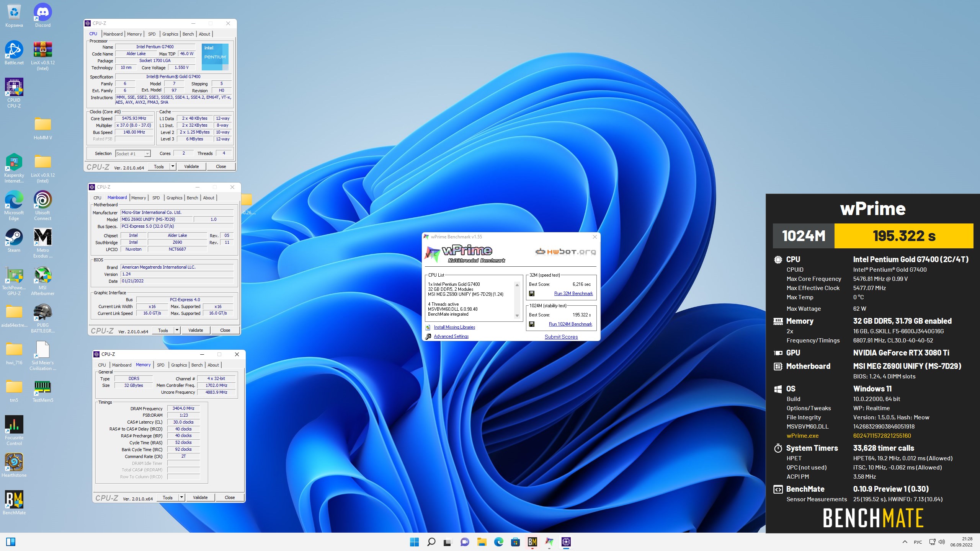This screenshot has width=980, height=551.
Task: Expand Socket #1 selection dropdown
Action: [x=147, y=154]
